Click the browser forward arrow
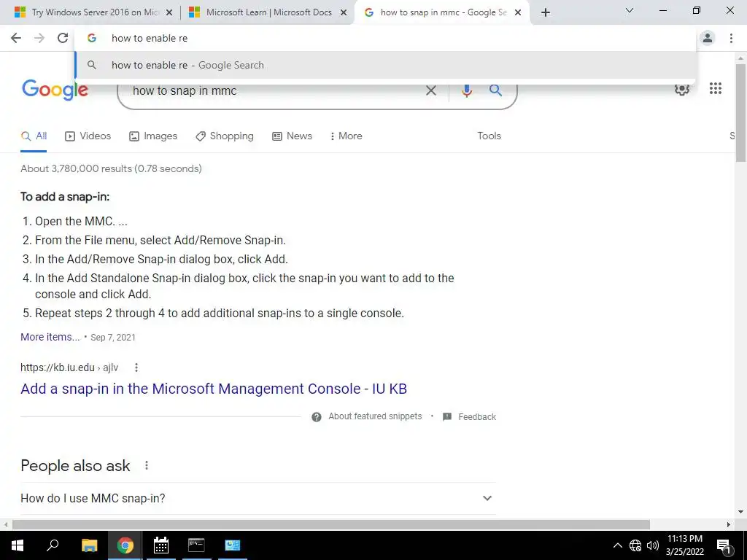This screenshot has height=560, width=747. (39, 38)
